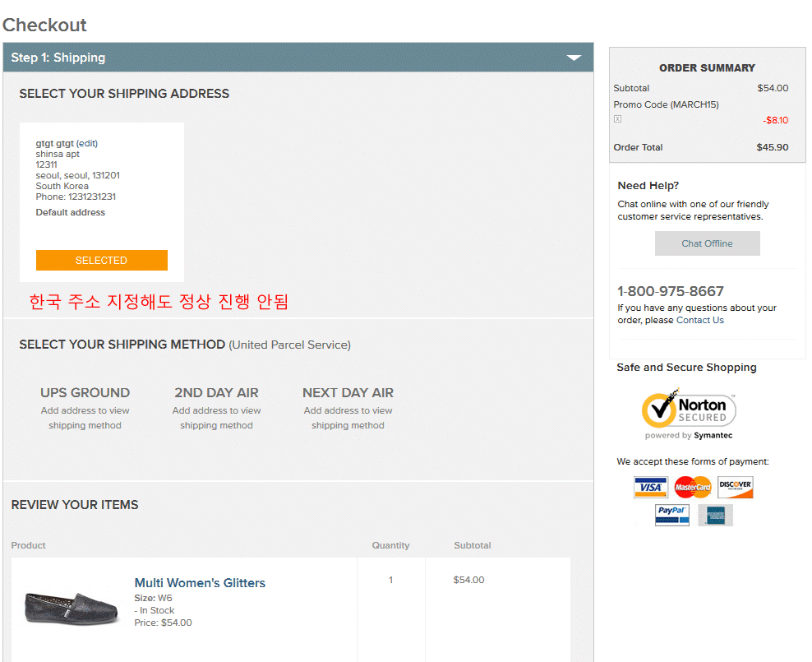Click the American Express logo
The height and width of the screenshot is (662, 812).
(x=715, y=515)
